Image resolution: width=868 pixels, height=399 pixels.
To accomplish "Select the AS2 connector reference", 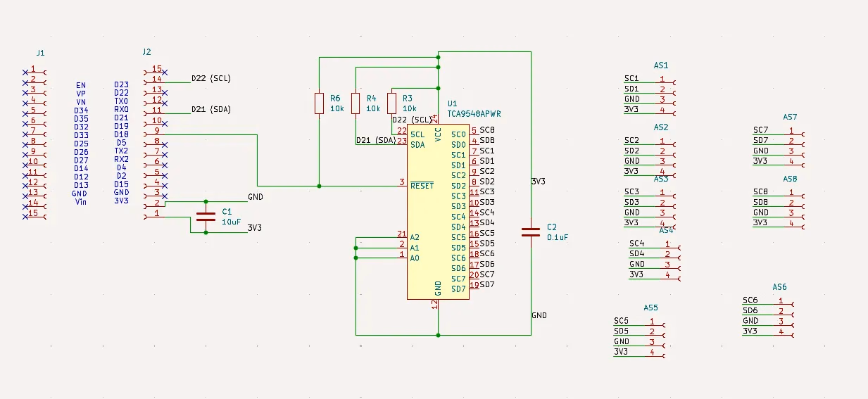I will pyautogui.click(x=661, y=127).
